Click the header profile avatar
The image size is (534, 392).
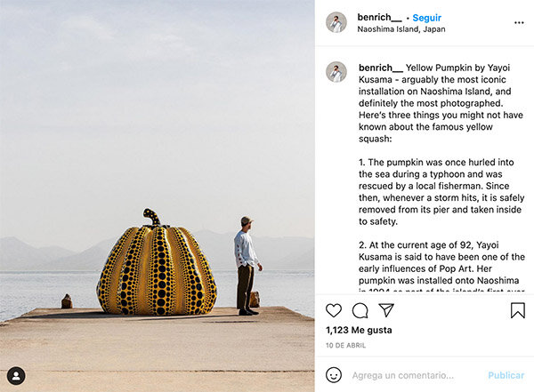(336, 22)
